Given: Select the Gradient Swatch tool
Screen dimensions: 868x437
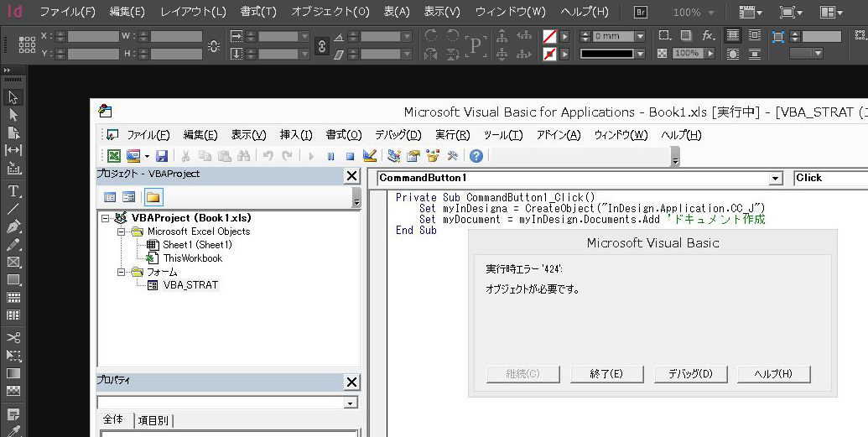Looking at the screenshot, I should pos(13,372).
